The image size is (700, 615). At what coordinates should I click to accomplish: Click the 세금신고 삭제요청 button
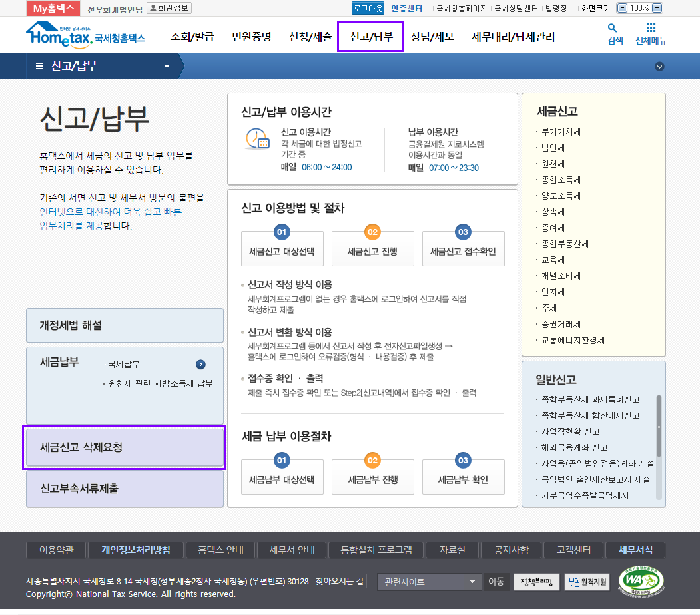tap(125, 447)
